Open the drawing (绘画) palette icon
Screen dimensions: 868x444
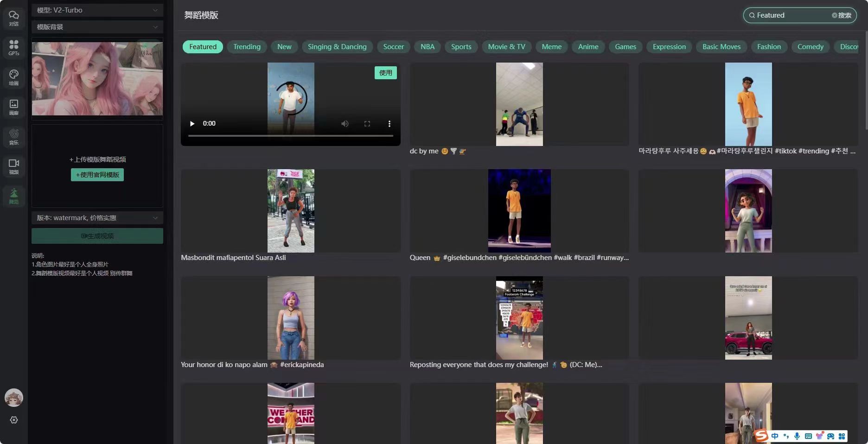click(x=14, y=77)
